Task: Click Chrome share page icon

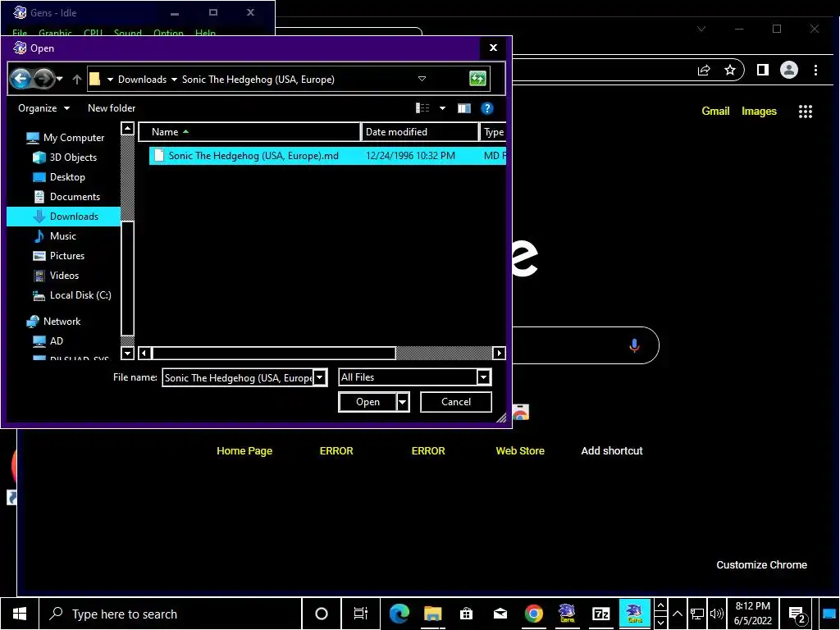Action: coord(704,70)
